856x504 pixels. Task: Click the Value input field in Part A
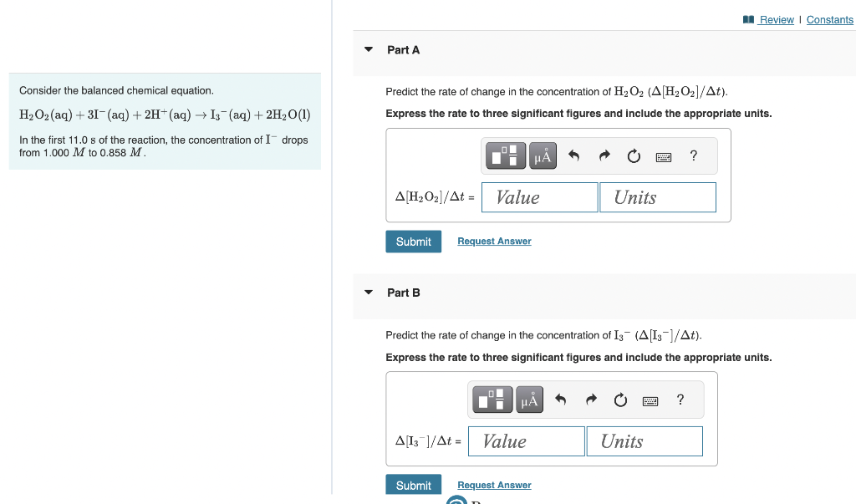[539, 197]
